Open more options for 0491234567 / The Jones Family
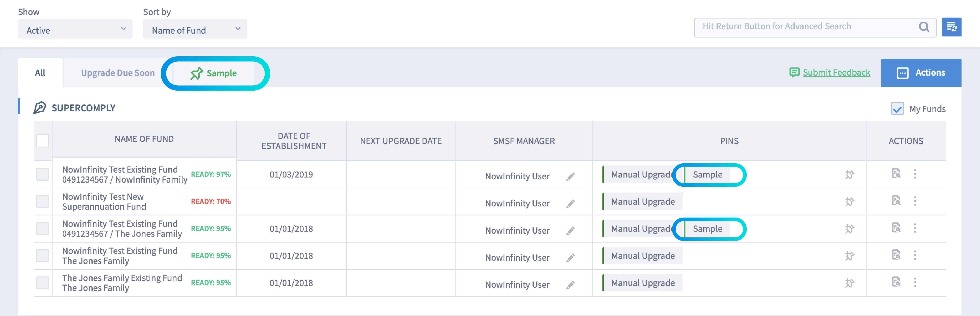 click(915, 228)
